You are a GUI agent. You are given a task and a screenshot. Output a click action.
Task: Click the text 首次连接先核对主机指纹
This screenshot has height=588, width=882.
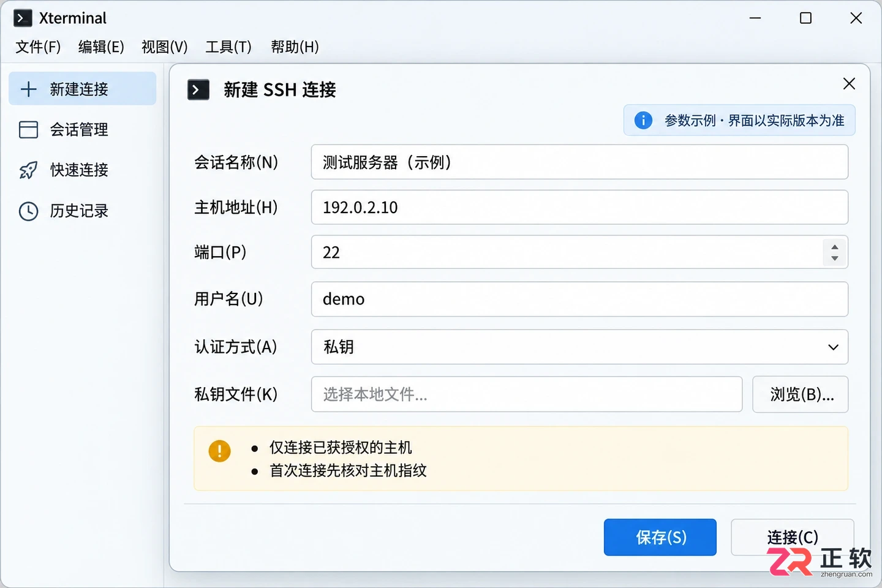(348, 470)
